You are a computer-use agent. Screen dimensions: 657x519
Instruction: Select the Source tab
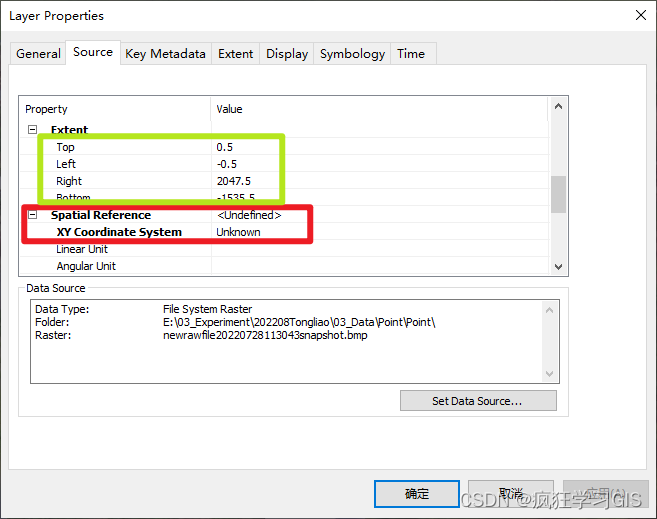point(93,52)
